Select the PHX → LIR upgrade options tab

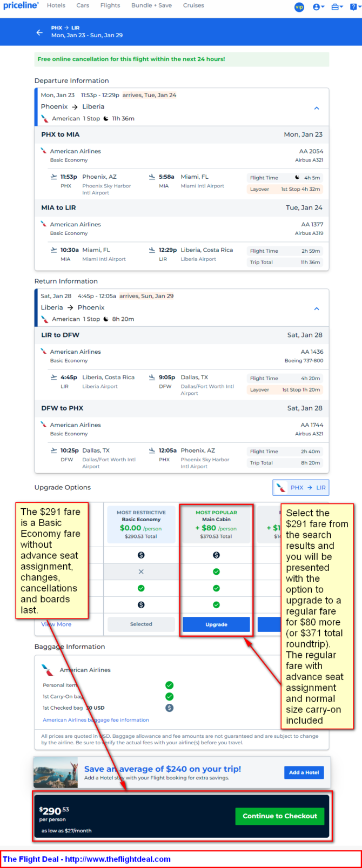(301, 487)
